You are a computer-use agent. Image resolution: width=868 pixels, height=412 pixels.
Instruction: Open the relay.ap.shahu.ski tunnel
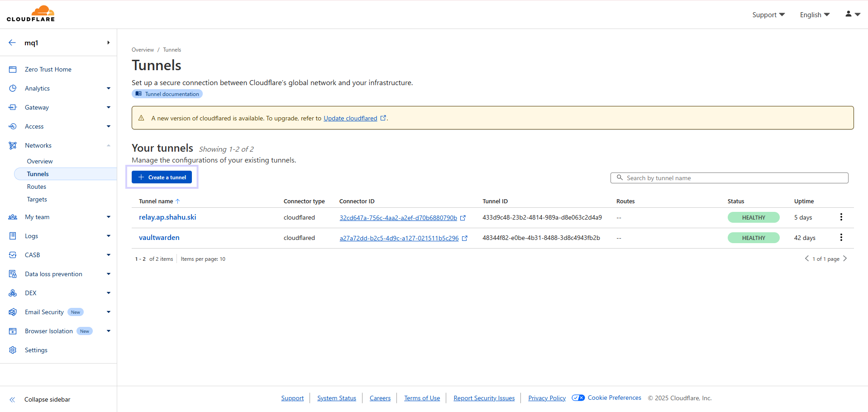pyautogui.click(x=167, y=217)
